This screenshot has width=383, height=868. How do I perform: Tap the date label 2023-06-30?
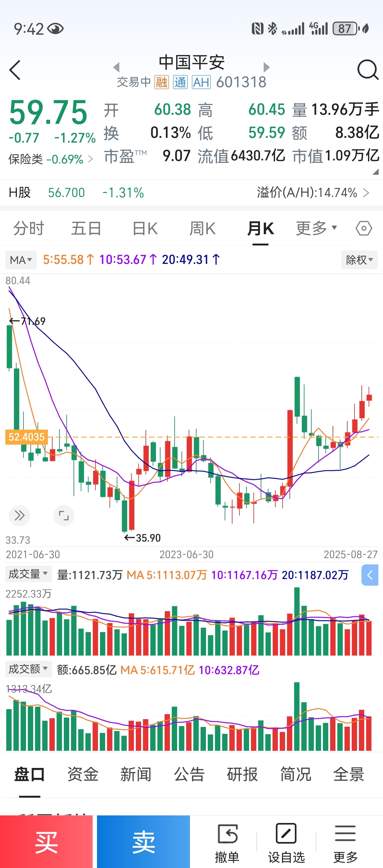(186, 555)
